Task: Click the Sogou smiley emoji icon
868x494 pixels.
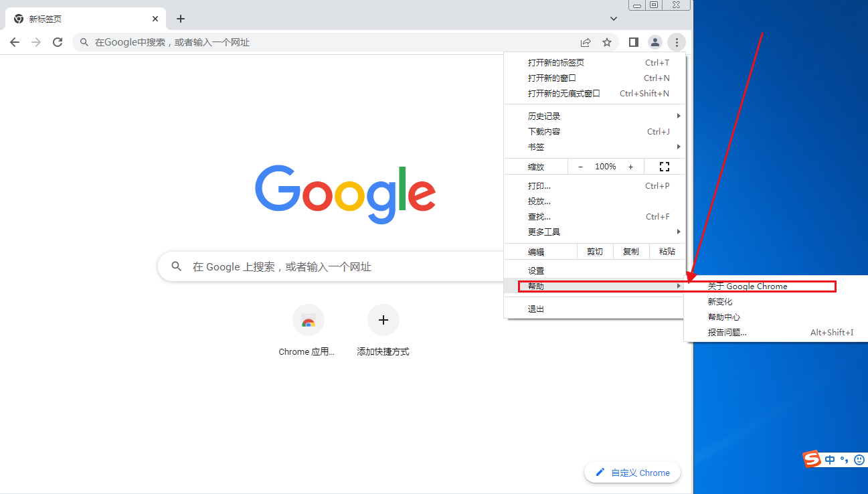Action: [x=859, y=460]
